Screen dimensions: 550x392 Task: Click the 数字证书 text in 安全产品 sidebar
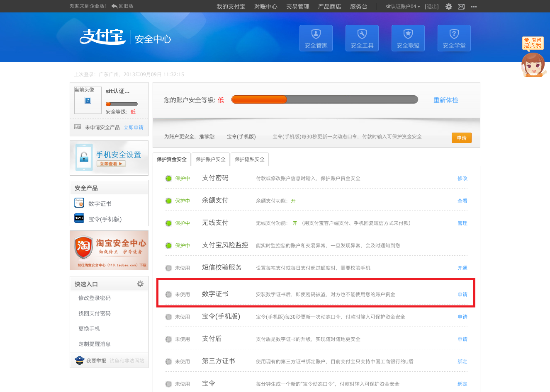pos(100,204)
